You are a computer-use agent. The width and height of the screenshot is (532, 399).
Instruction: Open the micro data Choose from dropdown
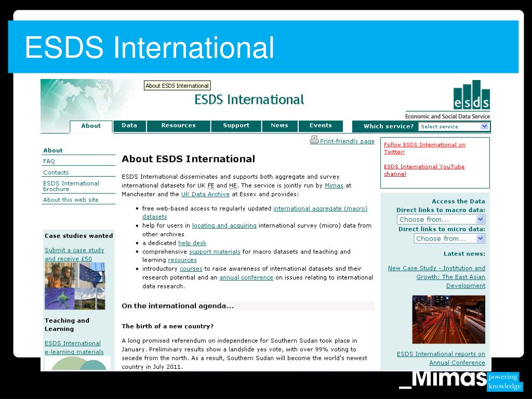point(449,239)
